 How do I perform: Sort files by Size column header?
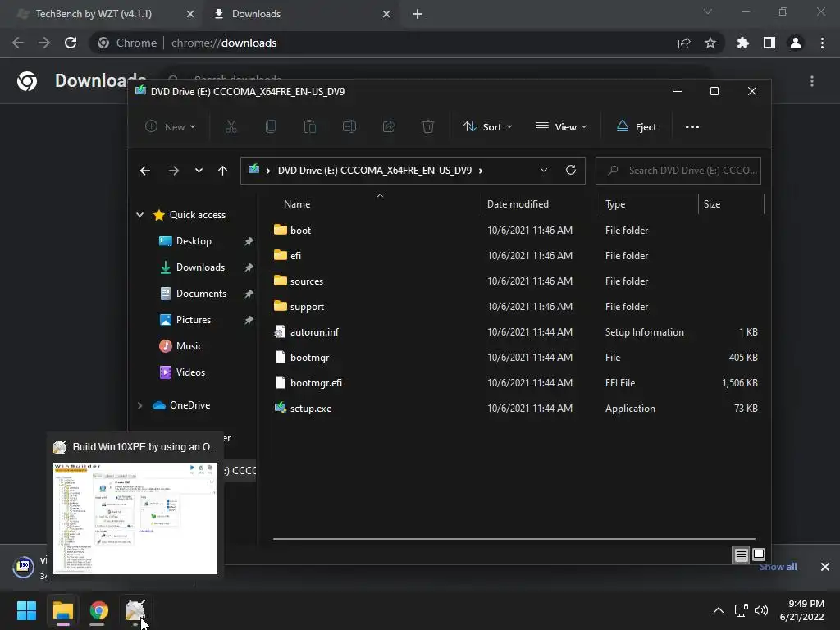tap(711, 204)
